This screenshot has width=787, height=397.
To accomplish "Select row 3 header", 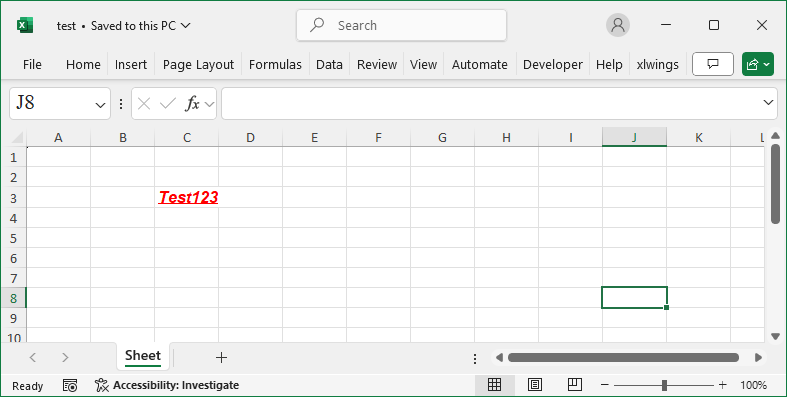I will (x=14, y=198).
